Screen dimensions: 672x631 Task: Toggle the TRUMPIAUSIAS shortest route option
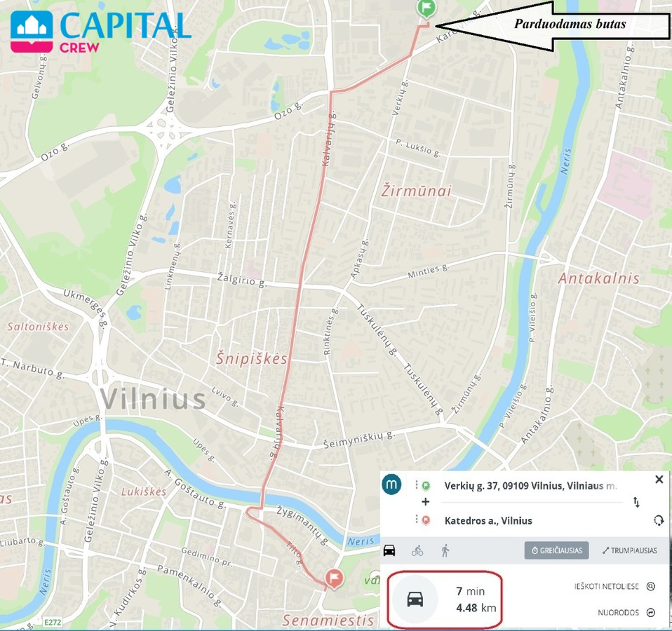pyautogui.click(x=630, y=550)
